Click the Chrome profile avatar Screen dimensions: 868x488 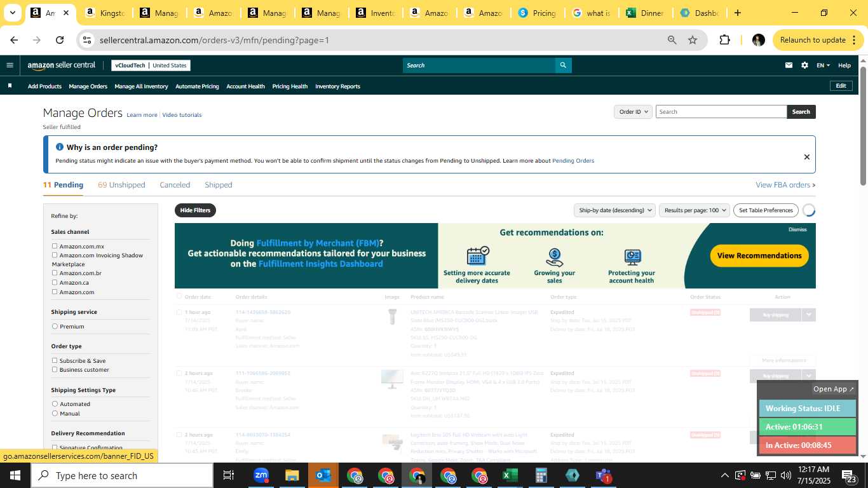(758, 40)
